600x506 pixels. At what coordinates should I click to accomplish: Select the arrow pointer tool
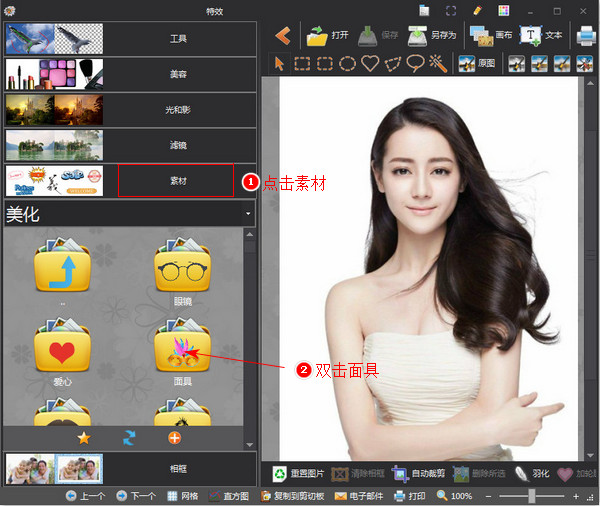pyautogui.click(x=279, y=64)
